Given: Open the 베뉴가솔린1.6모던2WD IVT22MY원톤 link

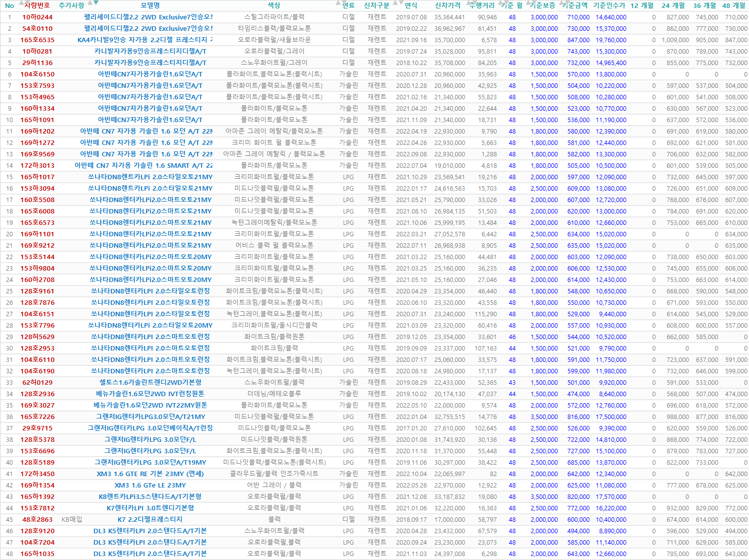Looking at the screenshot, I should coord(150,406).
